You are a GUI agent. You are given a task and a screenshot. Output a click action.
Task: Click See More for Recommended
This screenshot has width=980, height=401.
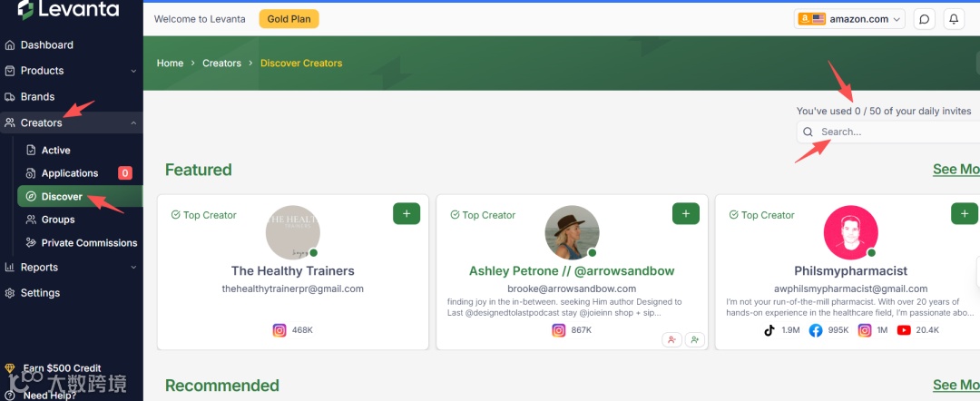tap(956, 385)
